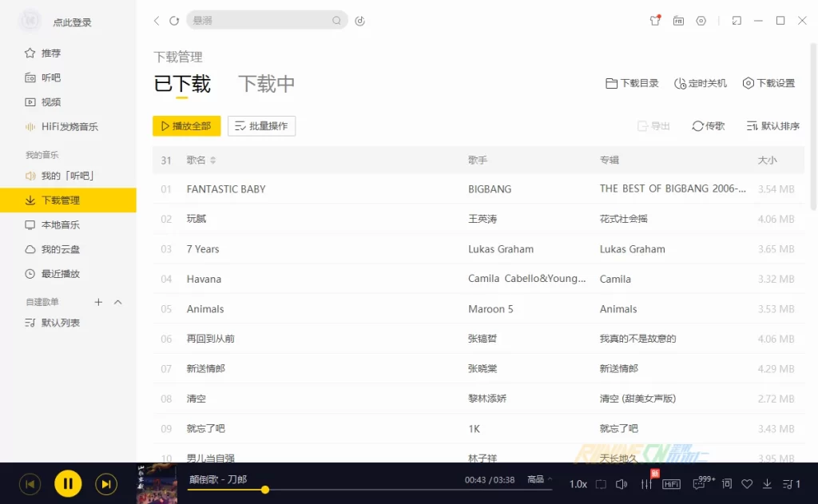818x504 pixels.
Task: Go back to the previous track
Action: (30, 483)
